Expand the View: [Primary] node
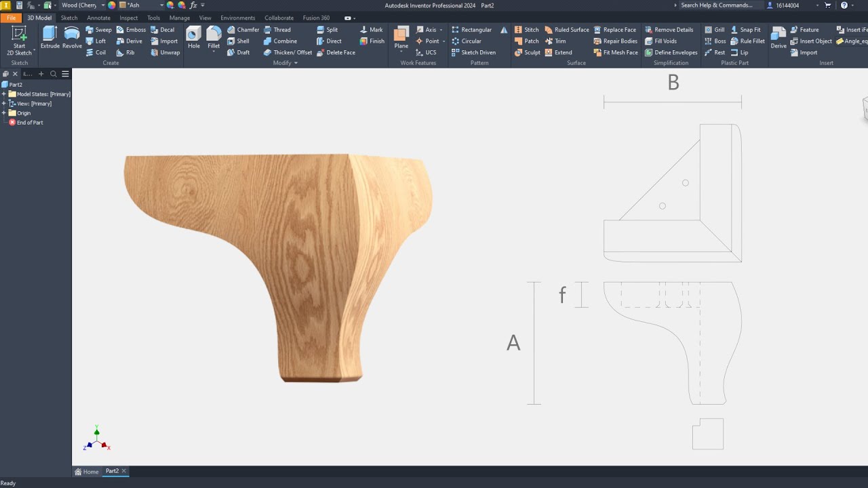Image resolution: width=868 pixels, height=488 pixels. pyautogui.click(x=4, y=104)
